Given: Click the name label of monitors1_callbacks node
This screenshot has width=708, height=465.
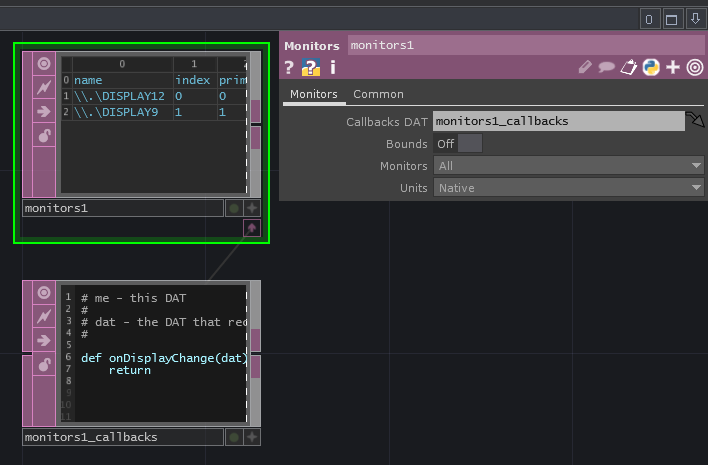Looking at the screenshot, I should tap(122, 437).
